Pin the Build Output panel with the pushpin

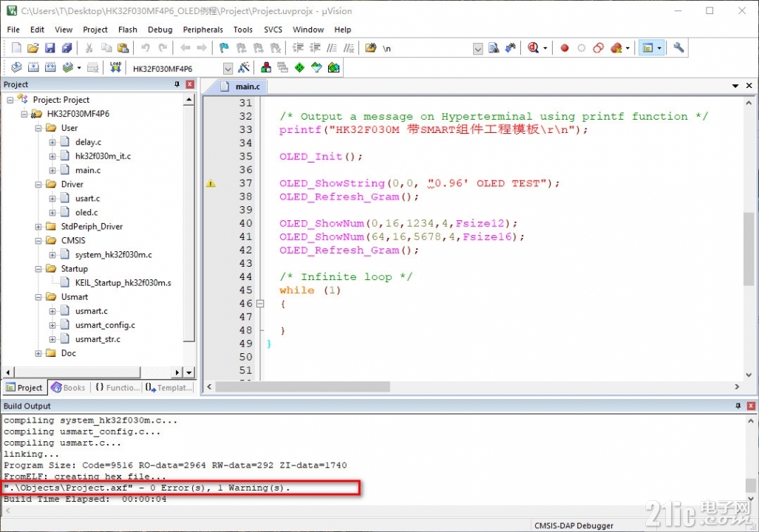(738, 406)
